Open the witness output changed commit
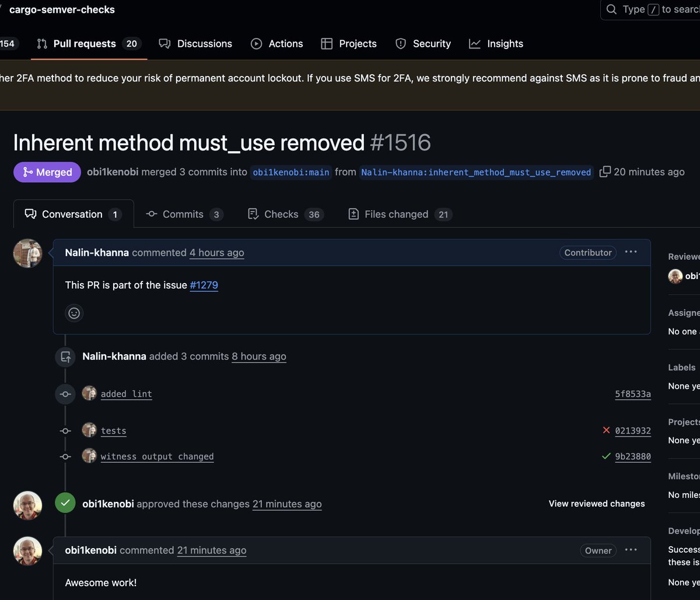The width and height of the screenshot is (700, 600). click(157, 456)
